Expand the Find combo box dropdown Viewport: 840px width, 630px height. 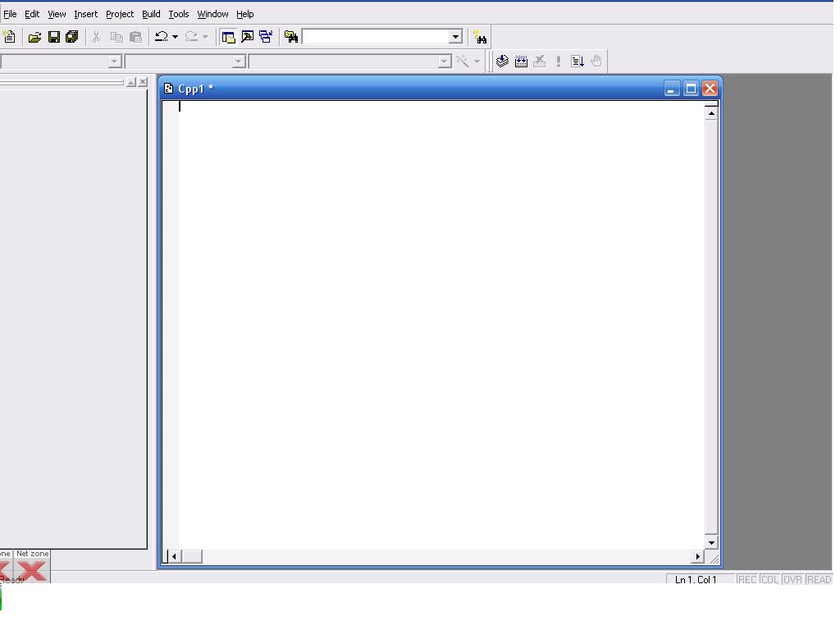pos(455,37)
